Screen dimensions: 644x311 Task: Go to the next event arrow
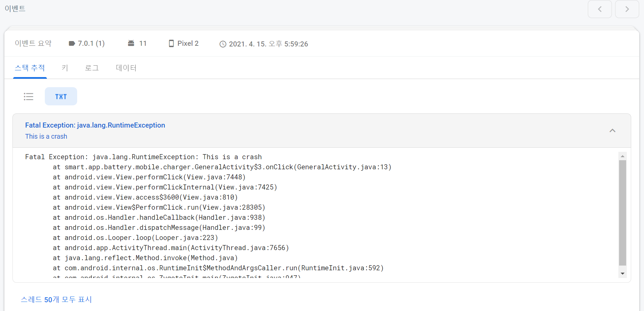click(x=627, y=9)
